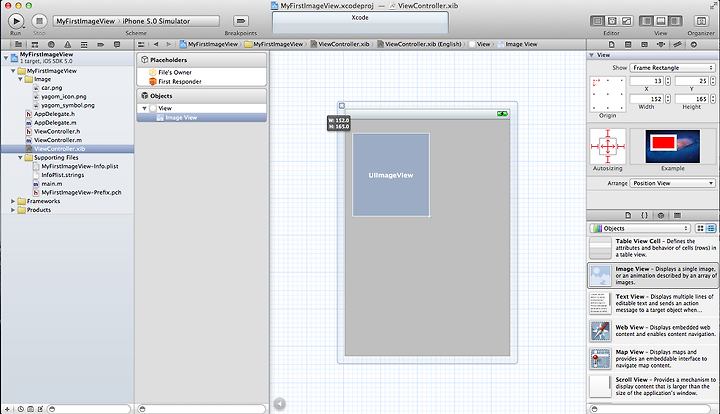Show the Breakpoint navigator
The width and height of the screenshot is (720, 414).
101,45
